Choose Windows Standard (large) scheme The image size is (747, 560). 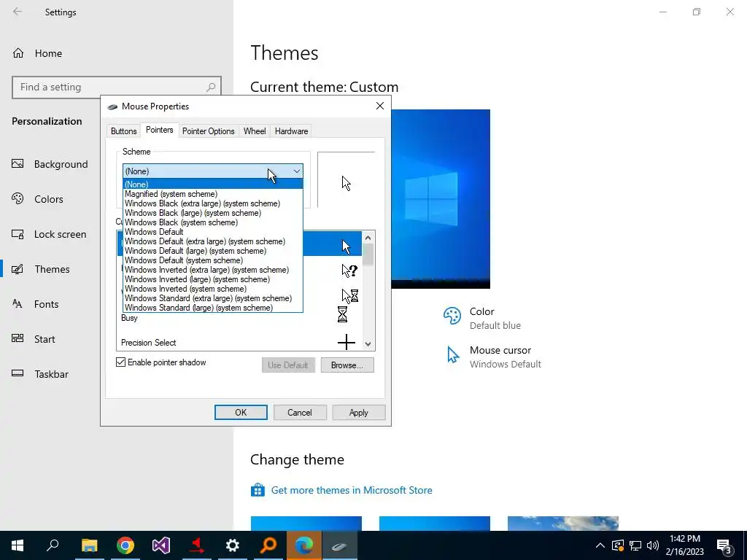pos(213,308)
